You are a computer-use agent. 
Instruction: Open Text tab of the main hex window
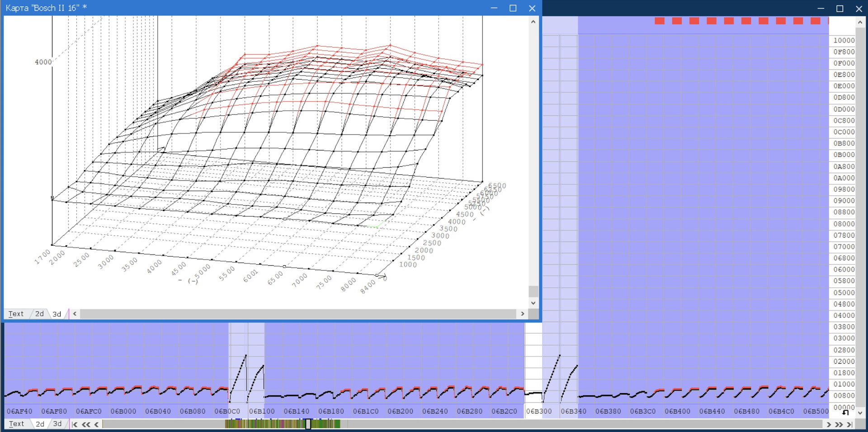[x=16, y=424]
